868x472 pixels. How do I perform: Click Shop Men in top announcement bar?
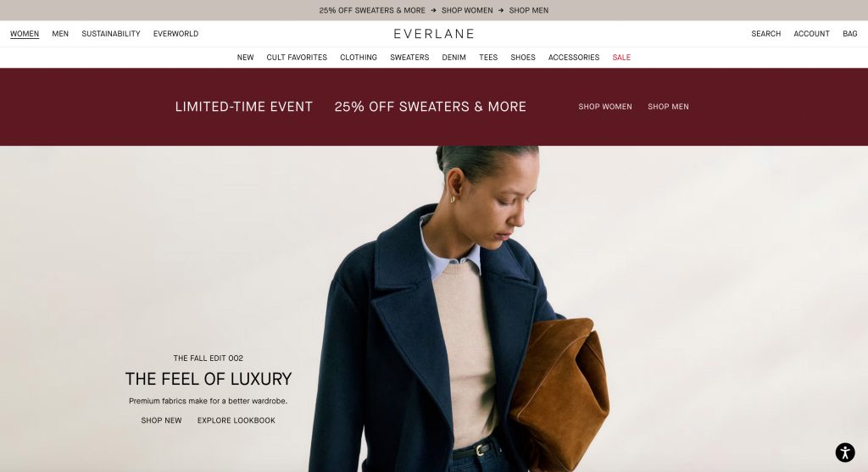point(529,10)
